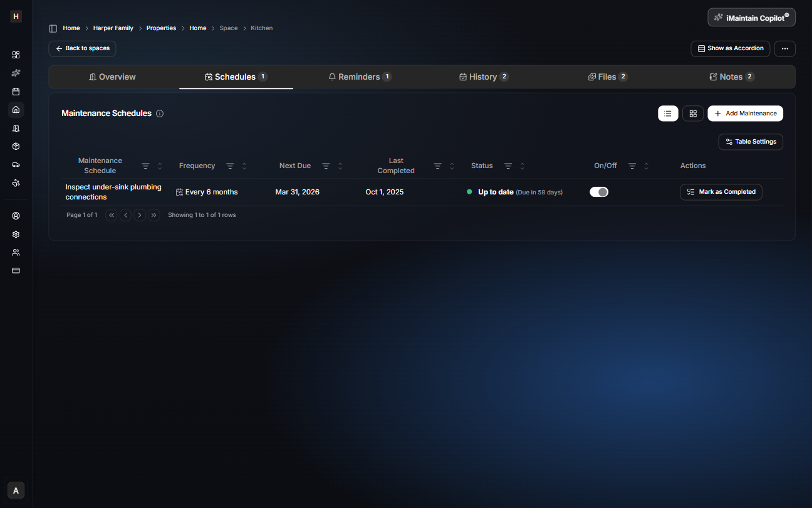
Task: Navigate to Properties in the breadcrumb
Action: click(x=161, y=28)
